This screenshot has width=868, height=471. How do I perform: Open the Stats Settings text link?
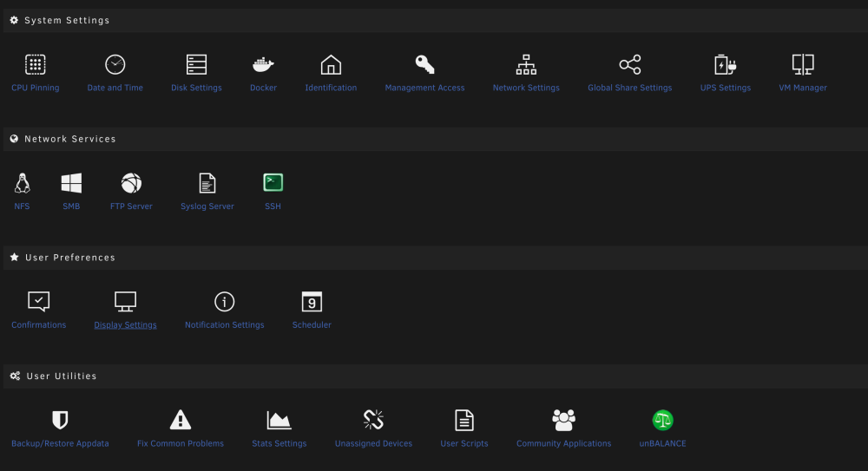tap(279, 443)
